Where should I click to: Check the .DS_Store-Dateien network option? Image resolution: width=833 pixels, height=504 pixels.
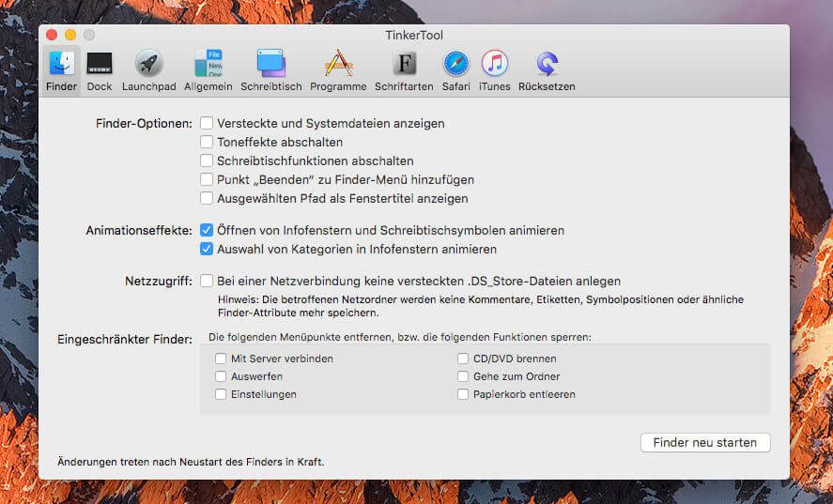pos(207,281)
